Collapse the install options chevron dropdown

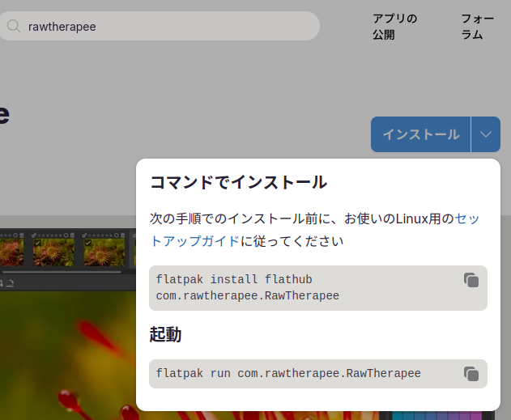click(486, 134)
